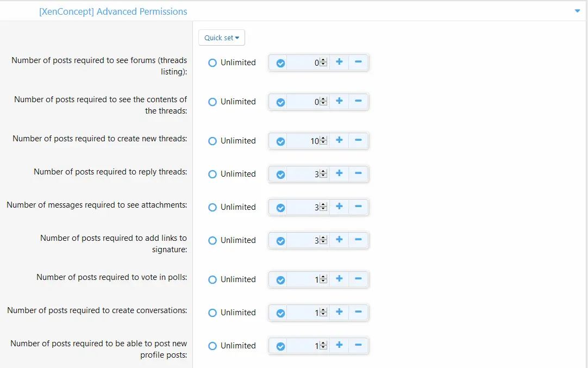Click the create new threads number field
The height and width of the screenshot is (368, 588).
[304, 141]
